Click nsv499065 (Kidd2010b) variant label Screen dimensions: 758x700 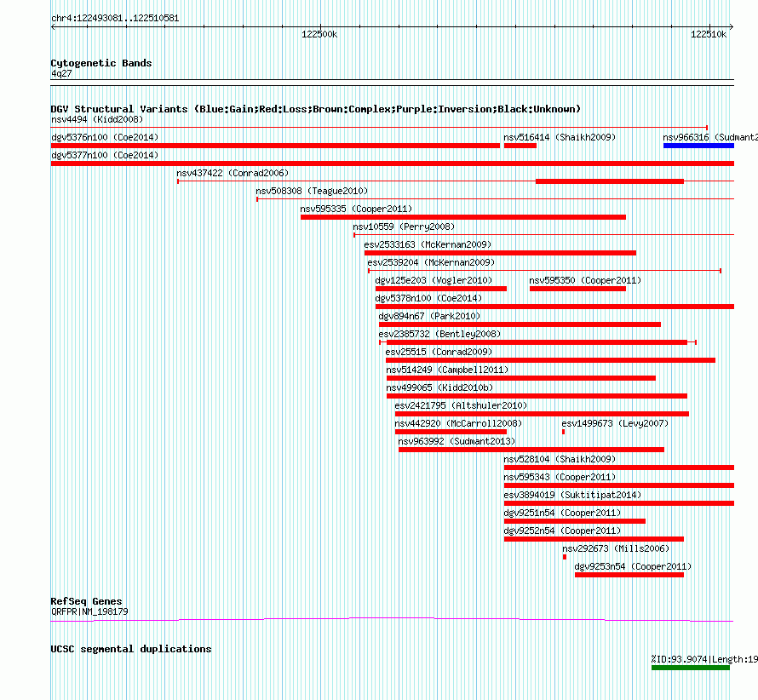click(439, 387)
